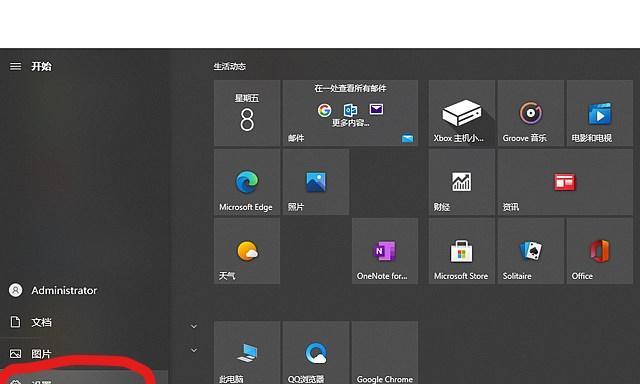Click the Administrator account entry
Image resolution: width=640 pixels, height=384 pixels.
[84, 290]
